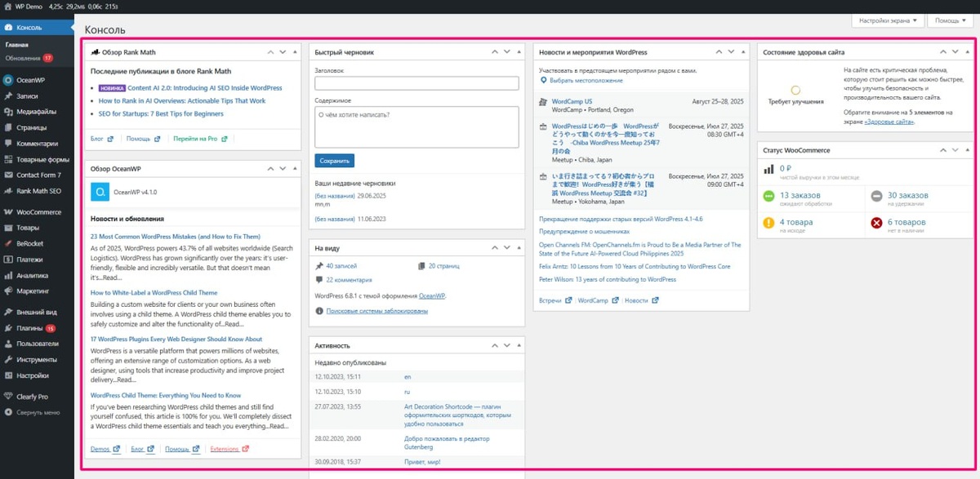Move Состояние здоровья сайта down with chevron
Screen dimensions: 980x479
(954, 52)
